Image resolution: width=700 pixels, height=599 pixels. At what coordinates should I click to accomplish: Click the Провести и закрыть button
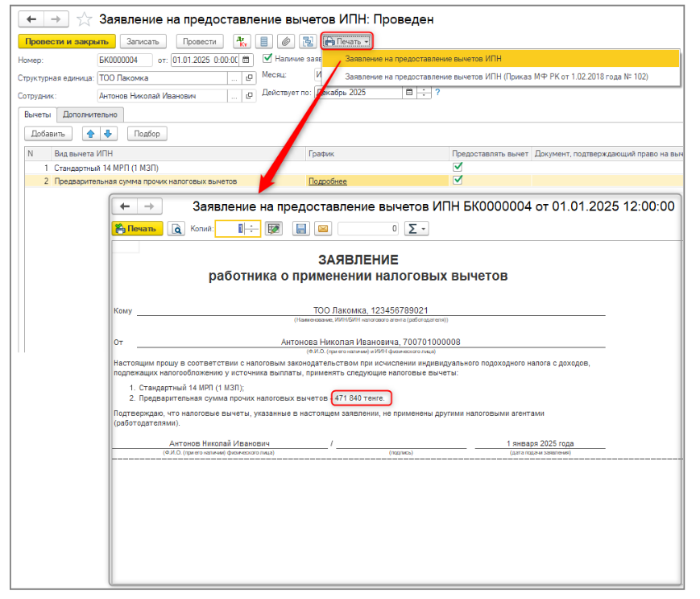(x=67, y=42)
